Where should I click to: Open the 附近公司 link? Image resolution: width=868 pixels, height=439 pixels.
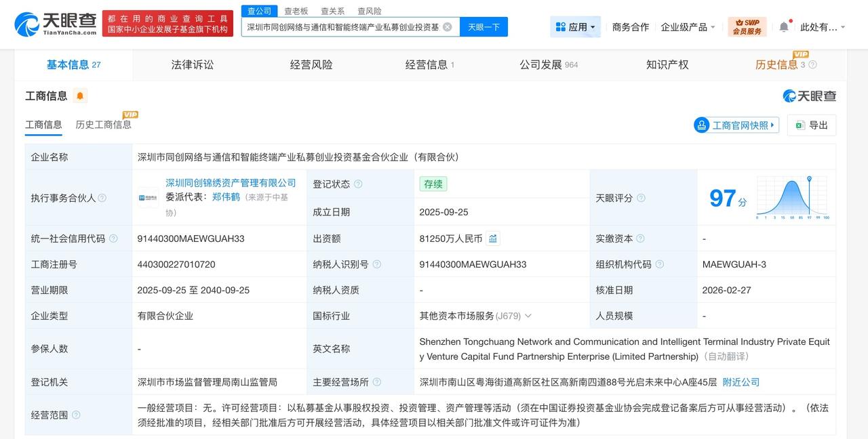tap(742, 381)
